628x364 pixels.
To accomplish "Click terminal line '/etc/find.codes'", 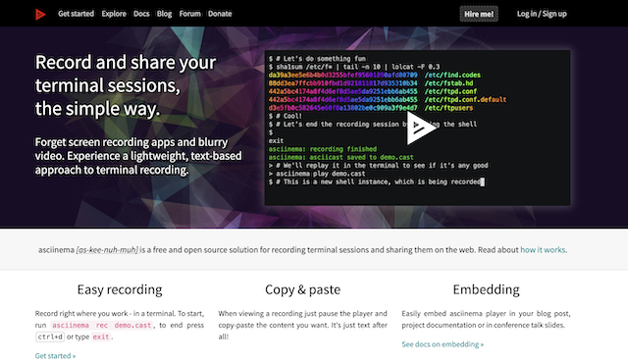I will (x=452, y=75).
